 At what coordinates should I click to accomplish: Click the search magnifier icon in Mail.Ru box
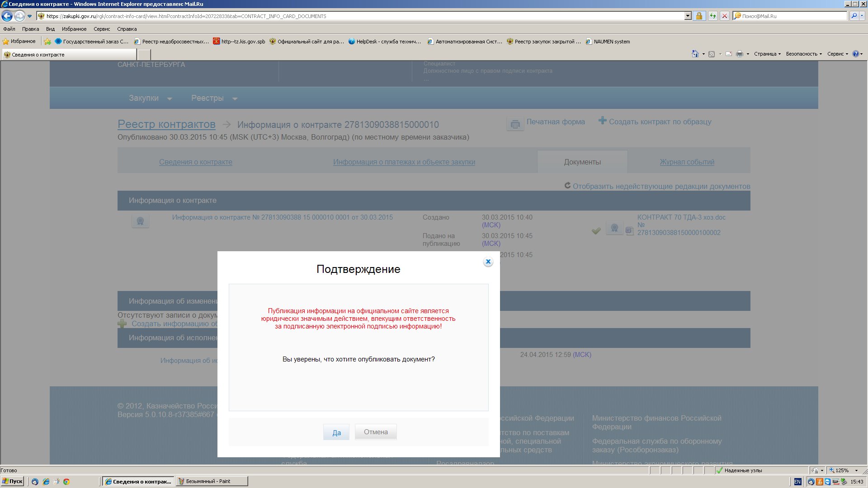pyautogui.click(x=854, y=16)
